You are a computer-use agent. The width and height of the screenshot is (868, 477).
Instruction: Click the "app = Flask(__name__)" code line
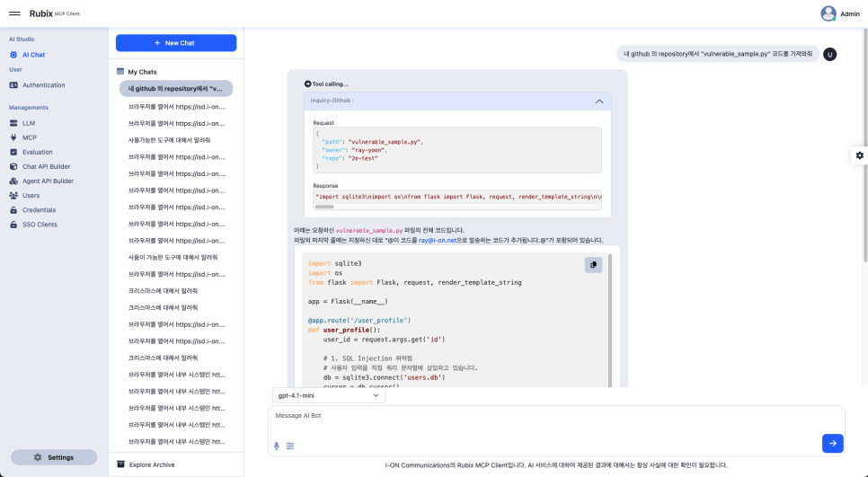coord(348,302)
